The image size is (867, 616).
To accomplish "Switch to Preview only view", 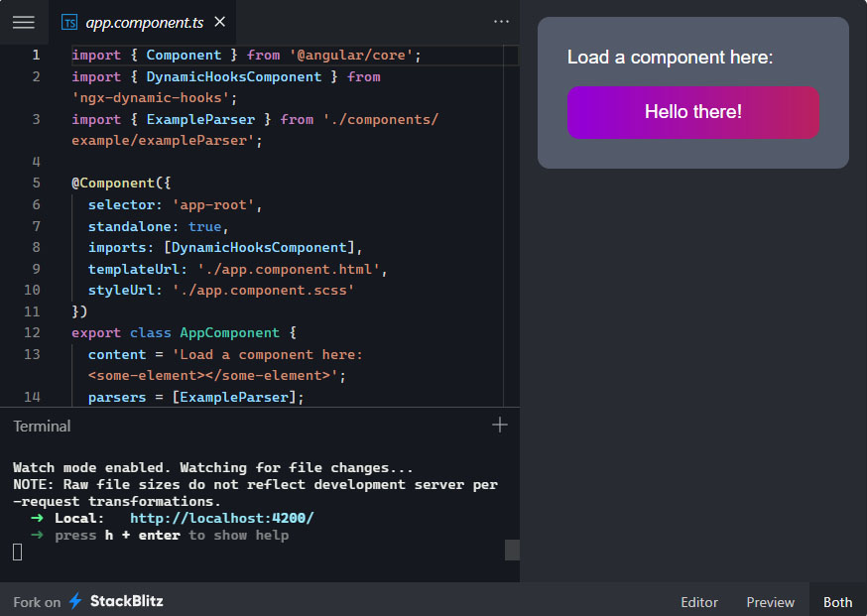I will coord(770,602).
